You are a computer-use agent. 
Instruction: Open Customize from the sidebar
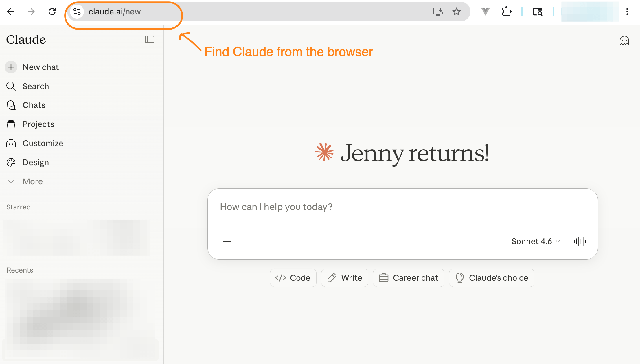(35, 143)
